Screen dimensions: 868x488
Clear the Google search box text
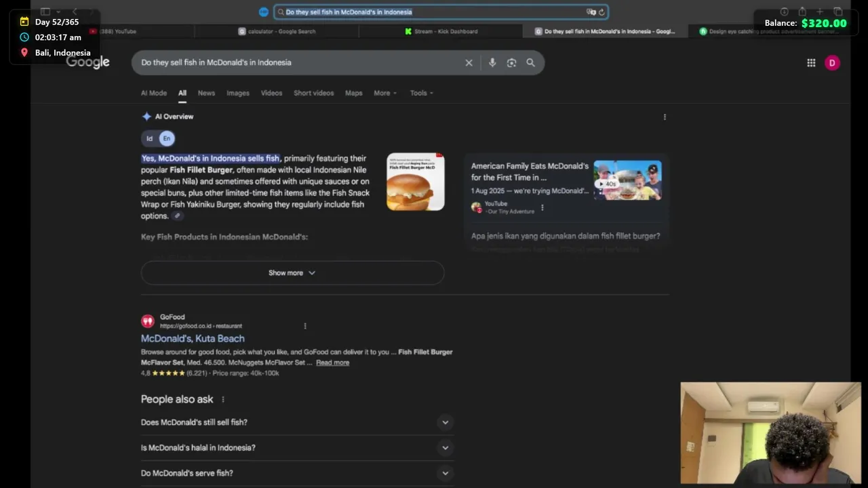[x=469, y=62]
